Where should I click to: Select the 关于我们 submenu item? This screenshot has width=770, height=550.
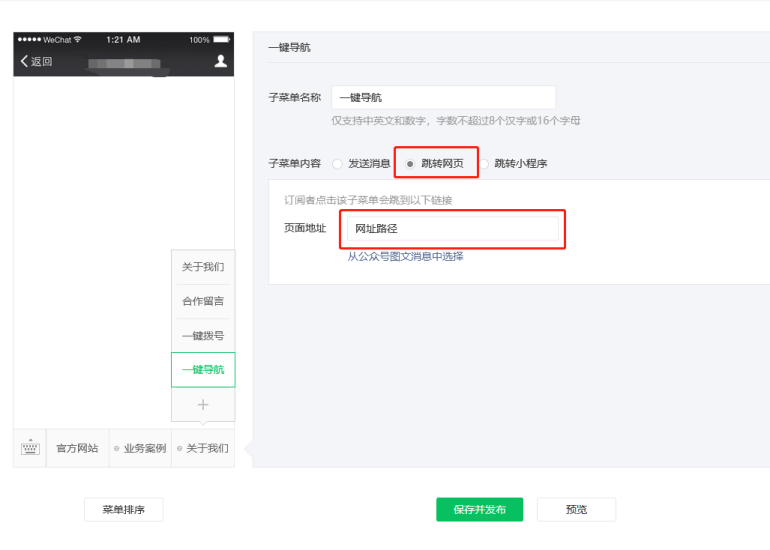tap(203, 267)
